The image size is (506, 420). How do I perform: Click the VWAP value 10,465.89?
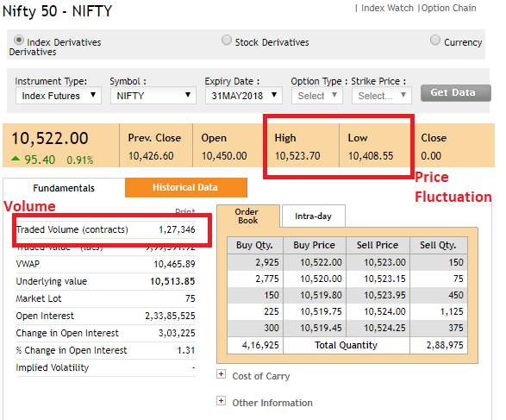pos(174,264)
